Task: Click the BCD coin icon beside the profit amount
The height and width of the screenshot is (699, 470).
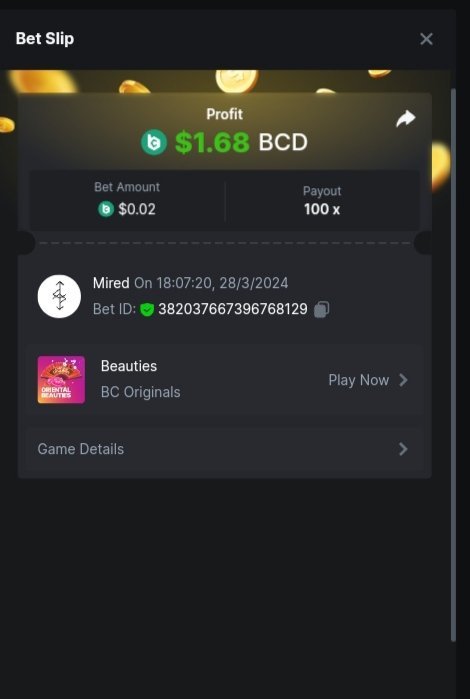Action: [x=154, y=143]
